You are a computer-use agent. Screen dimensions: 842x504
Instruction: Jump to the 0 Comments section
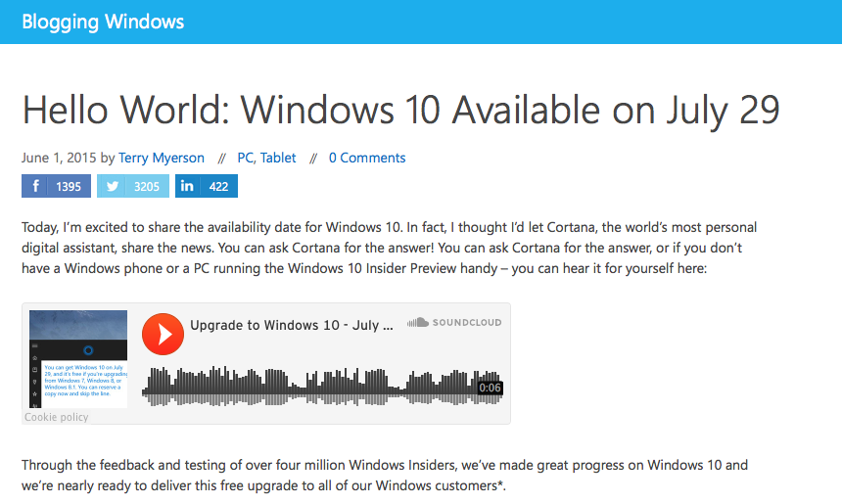click(x=367, y=158)
